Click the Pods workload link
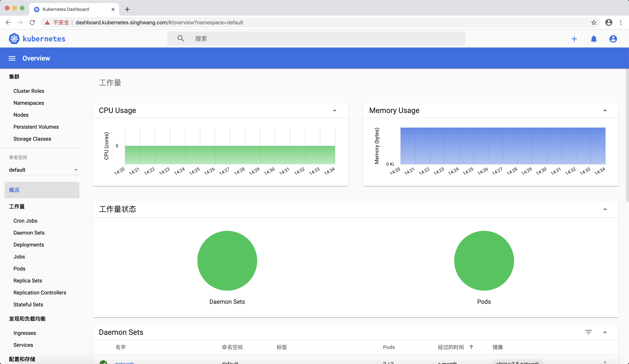This screenshot has width=629, height=364. click(19, 269)
